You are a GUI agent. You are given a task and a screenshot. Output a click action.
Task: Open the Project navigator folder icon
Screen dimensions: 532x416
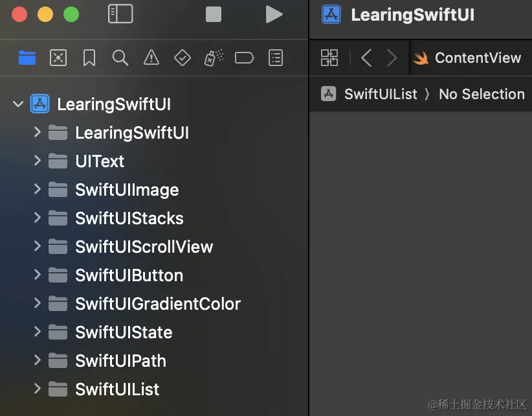27,58
